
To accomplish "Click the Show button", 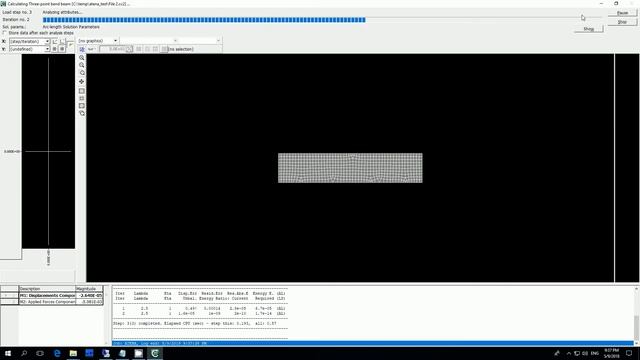I will tap(589, 29).
